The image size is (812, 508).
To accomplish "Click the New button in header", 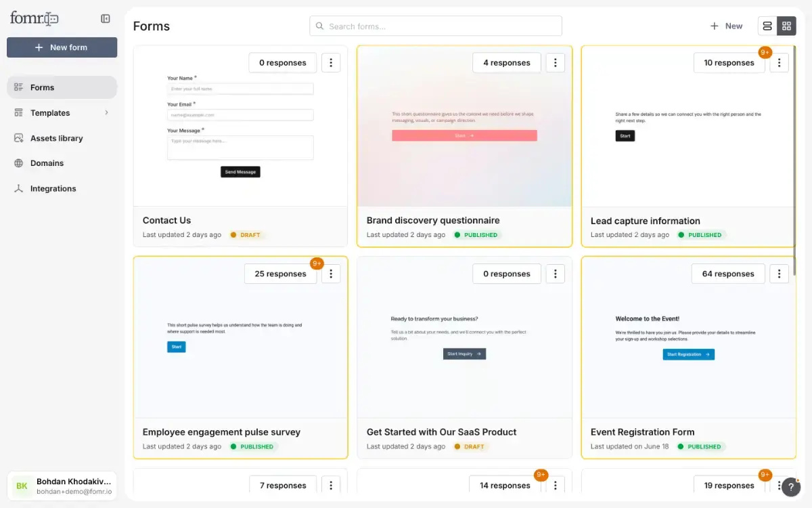I will click(726, 26).
